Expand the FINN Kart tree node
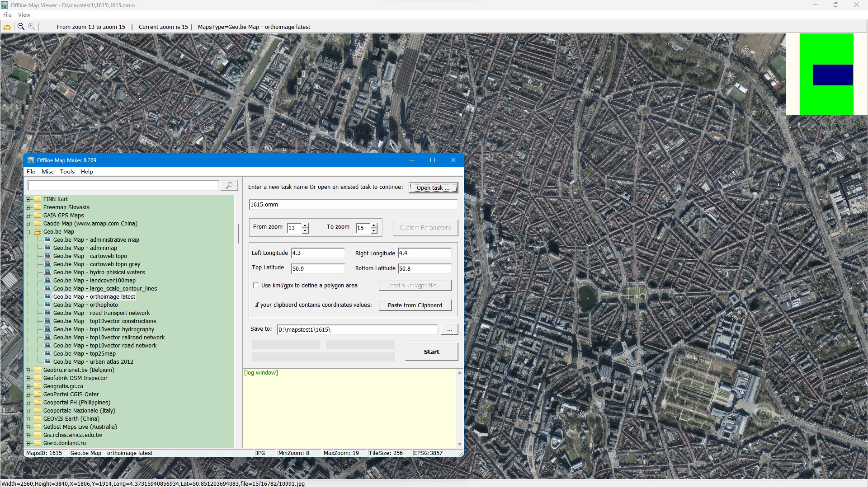 (28, 199)
